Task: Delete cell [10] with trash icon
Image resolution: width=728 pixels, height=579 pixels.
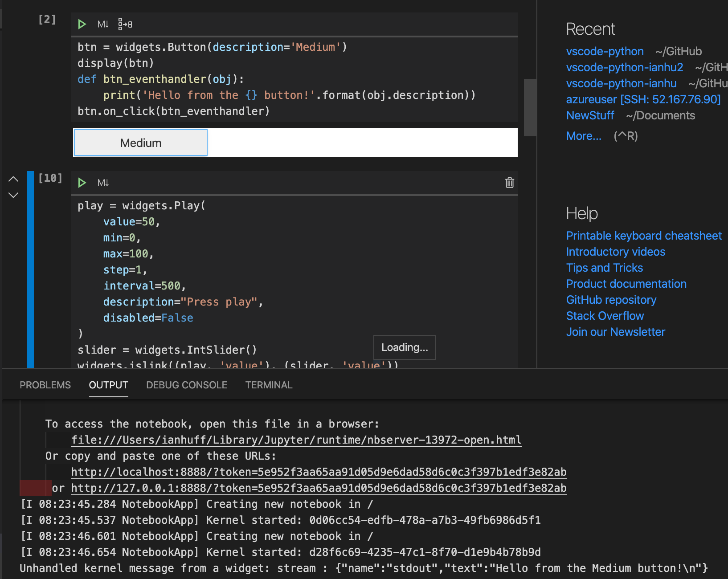Action: [x=510, y=183]
